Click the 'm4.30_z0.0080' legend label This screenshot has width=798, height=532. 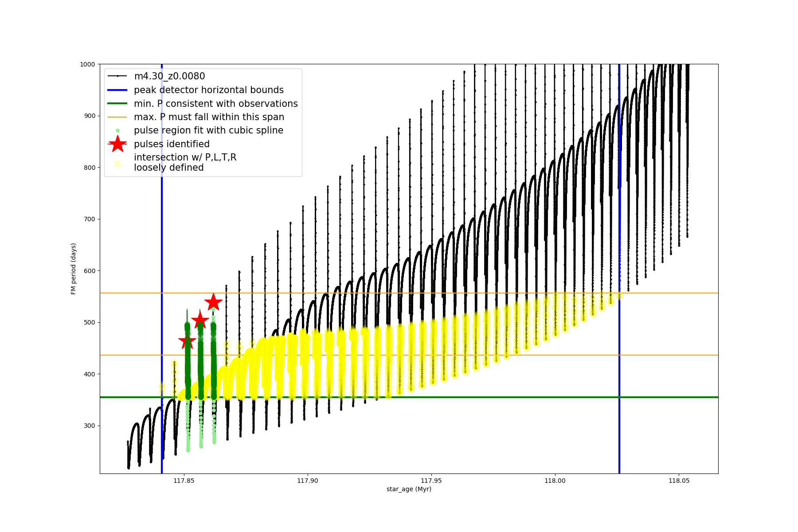coord(169,76)
